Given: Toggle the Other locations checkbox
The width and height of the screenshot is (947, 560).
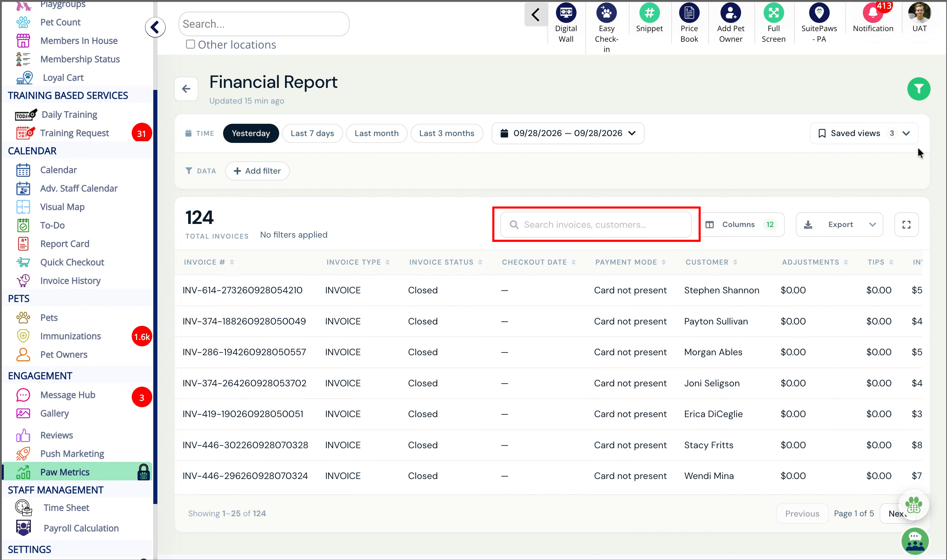Looking at the screenshot, I should (190, 44).
